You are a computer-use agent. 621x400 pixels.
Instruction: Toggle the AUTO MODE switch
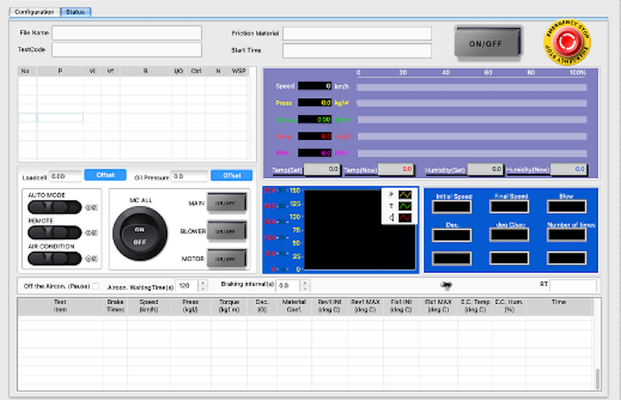56,207
